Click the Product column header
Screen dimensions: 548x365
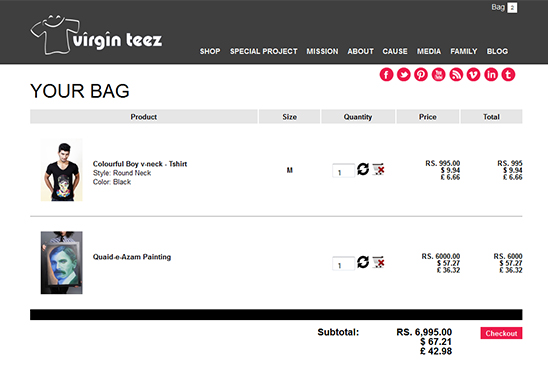click(x=144, y=117)
